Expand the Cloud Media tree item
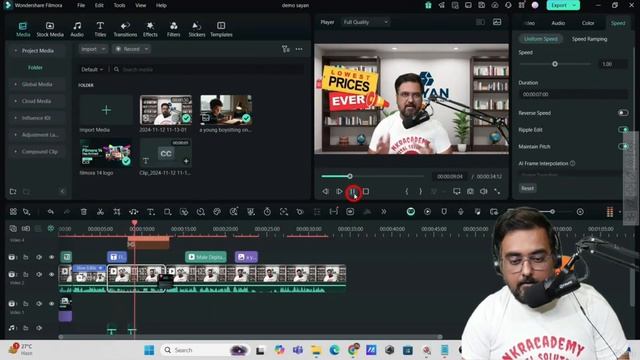The height and width of the screenshot is (360, 640). (16, 101)
